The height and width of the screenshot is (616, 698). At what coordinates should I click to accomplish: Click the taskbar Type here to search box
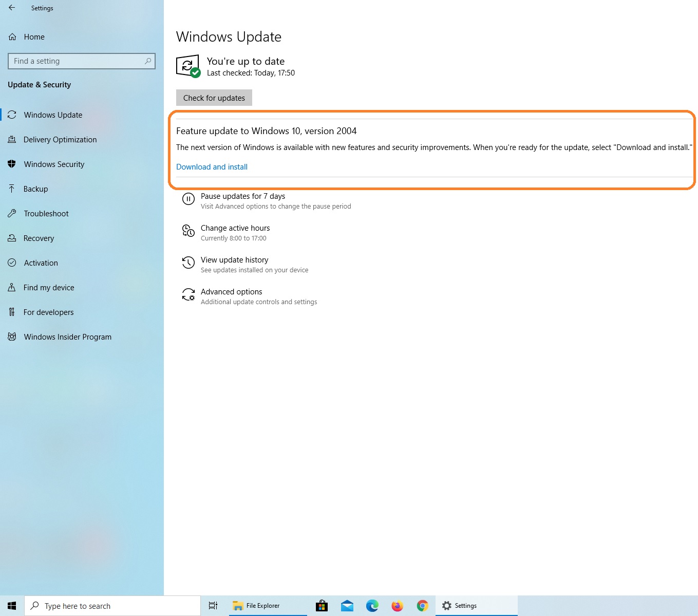coord(112,606)
